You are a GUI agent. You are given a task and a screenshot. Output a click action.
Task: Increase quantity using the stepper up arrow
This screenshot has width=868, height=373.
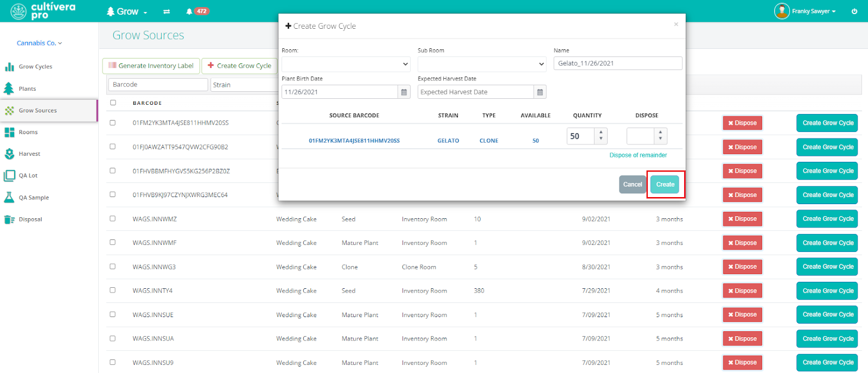601,132
